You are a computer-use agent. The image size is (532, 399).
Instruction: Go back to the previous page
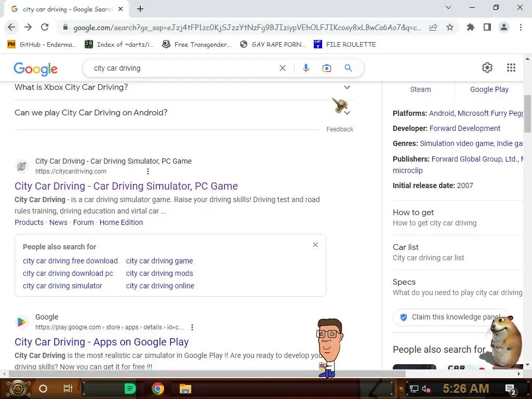11,27
